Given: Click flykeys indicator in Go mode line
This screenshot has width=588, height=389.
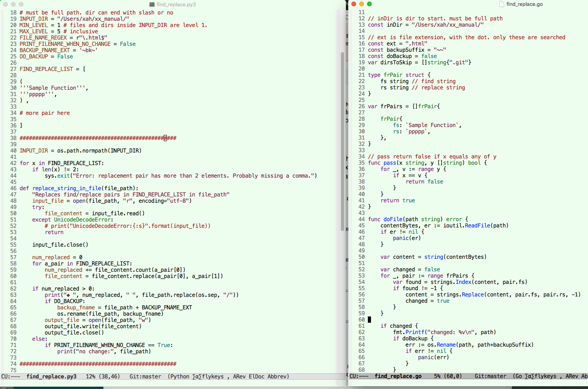Looking at the screenshot, I should tap(541, 376).
